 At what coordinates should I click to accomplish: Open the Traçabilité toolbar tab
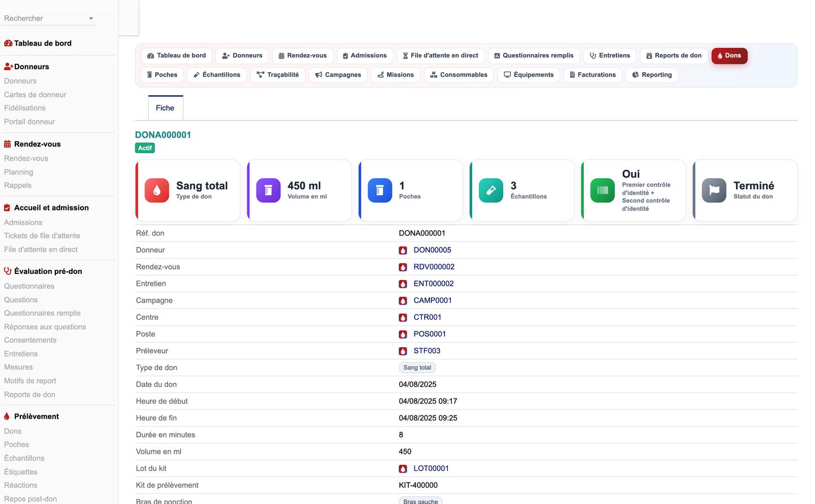point(278,75)
